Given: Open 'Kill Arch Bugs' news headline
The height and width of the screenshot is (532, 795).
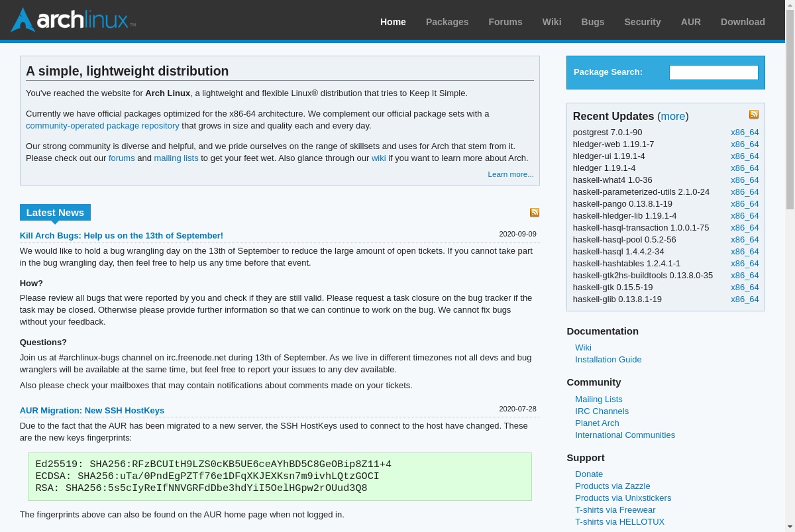Looking at the screenshot, I should pyautogui.click(x=121, y=236).
